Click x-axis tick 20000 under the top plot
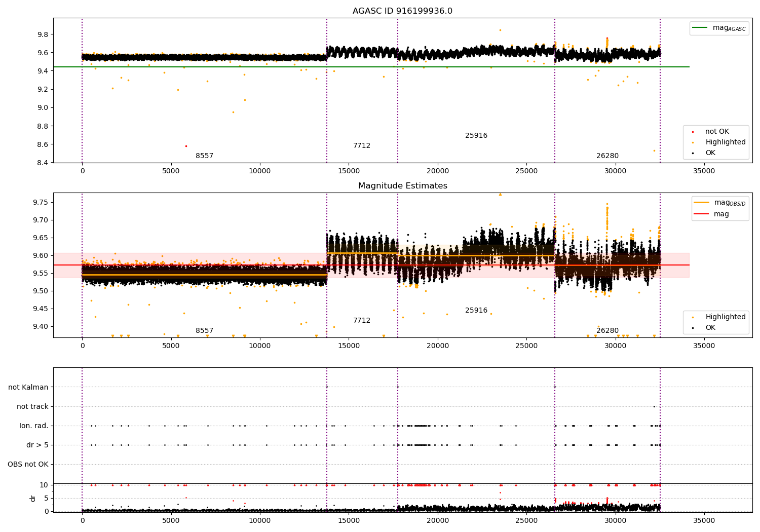Screen dimensions: 760x532 coord(438,171)
